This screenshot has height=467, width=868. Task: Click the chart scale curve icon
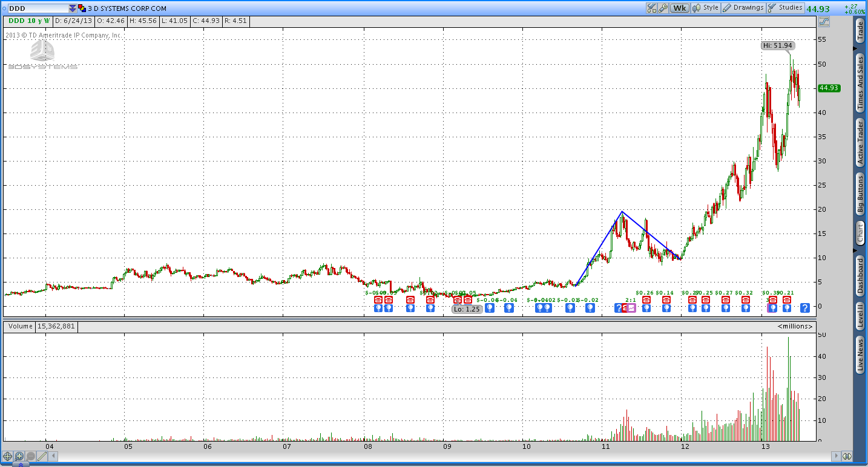click(823, 22)
